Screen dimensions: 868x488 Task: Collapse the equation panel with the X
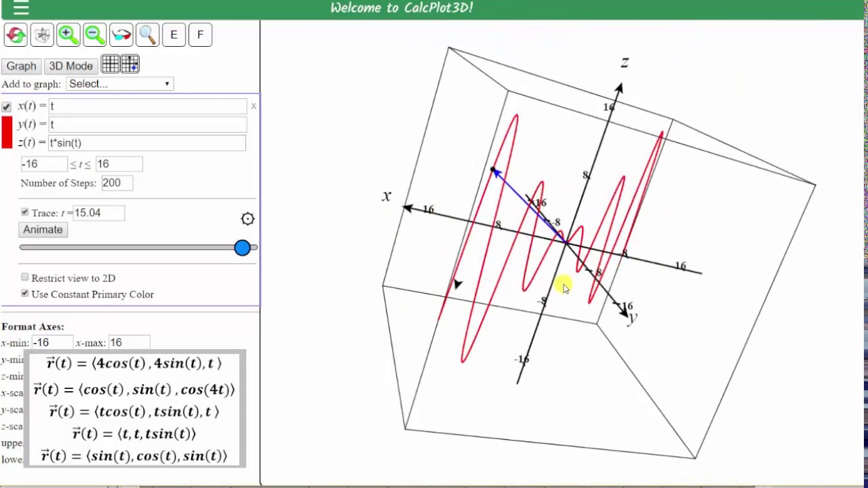tap(254, 106)
